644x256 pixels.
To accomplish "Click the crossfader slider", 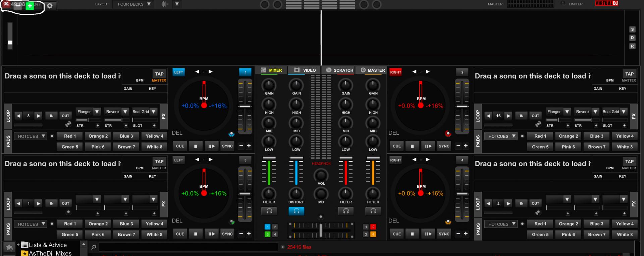I will point(321,230).
